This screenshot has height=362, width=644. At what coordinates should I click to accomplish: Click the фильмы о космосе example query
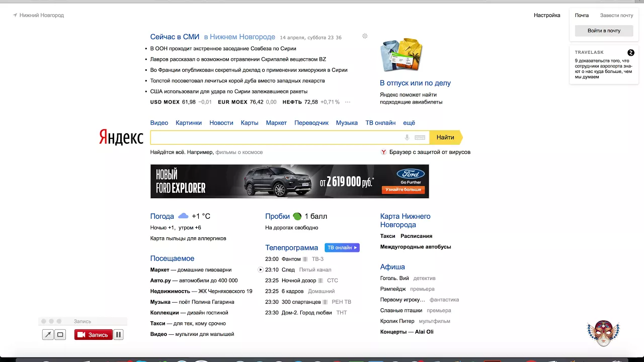[x=239, y=152]
